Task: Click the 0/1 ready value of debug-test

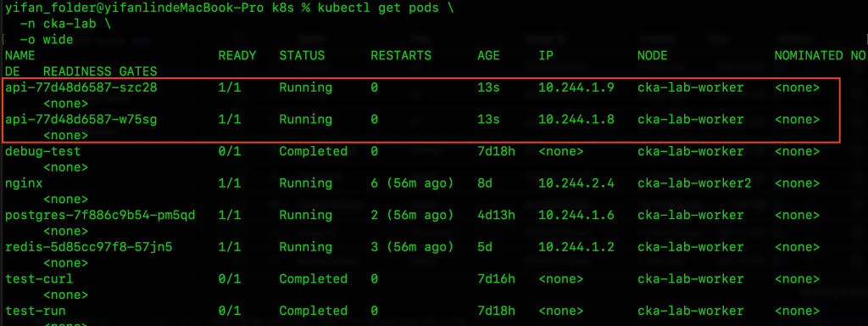Action: pos(229,151)
